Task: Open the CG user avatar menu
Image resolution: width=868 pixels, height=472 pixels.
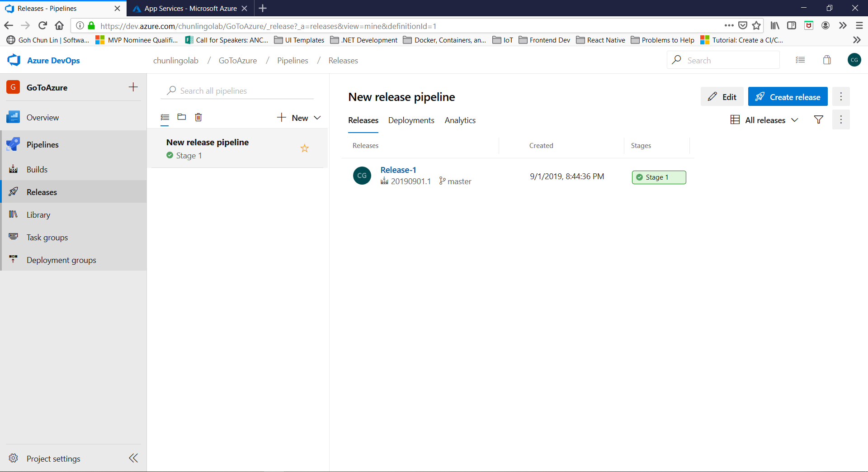Action: [854, 60]
